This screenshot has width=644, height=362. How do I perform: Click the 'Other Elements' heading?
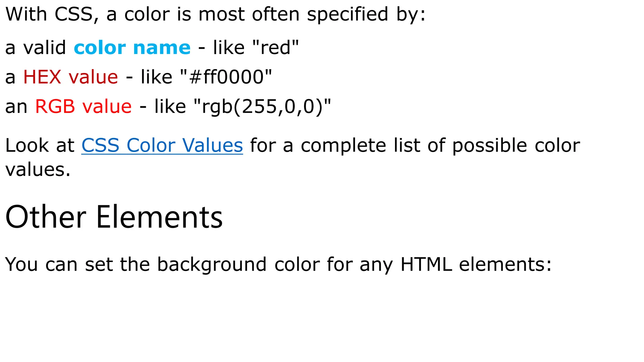pyautogui.click(x=114, y=217)
